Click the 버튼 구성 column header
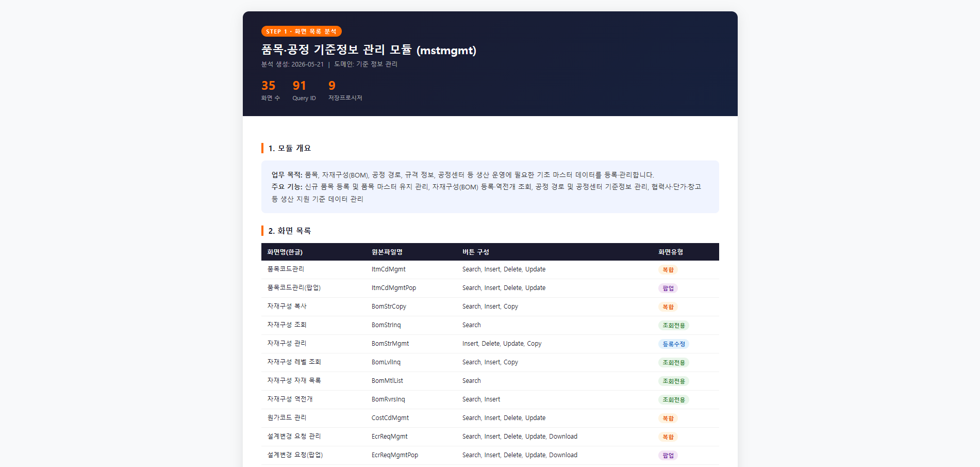 pyautogui.click(x=475, y=252)
